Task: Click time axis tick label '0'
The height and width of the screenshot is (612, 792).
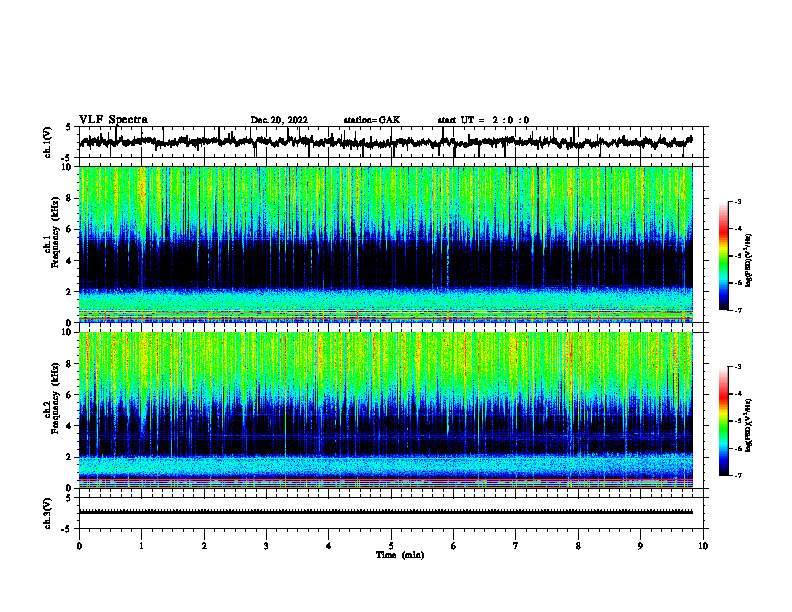Action: tap(79, 546)
